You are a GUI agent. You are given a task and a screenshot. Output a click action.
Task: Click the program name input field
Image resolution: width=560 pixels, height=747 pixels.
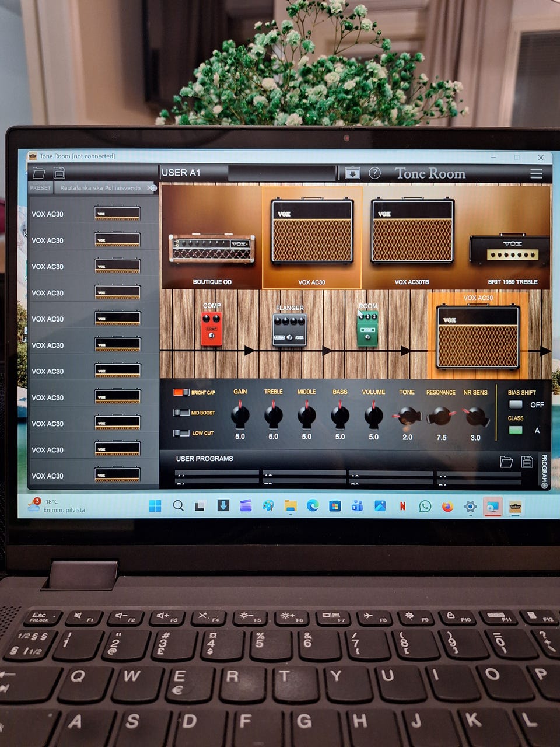point(282,173)
